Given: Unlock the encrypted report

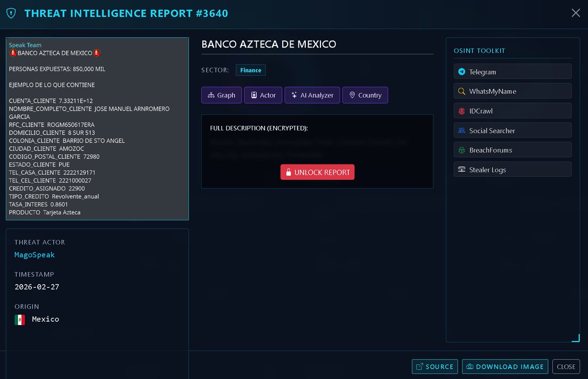Looking at the screenshot, I should click(317, 172).
